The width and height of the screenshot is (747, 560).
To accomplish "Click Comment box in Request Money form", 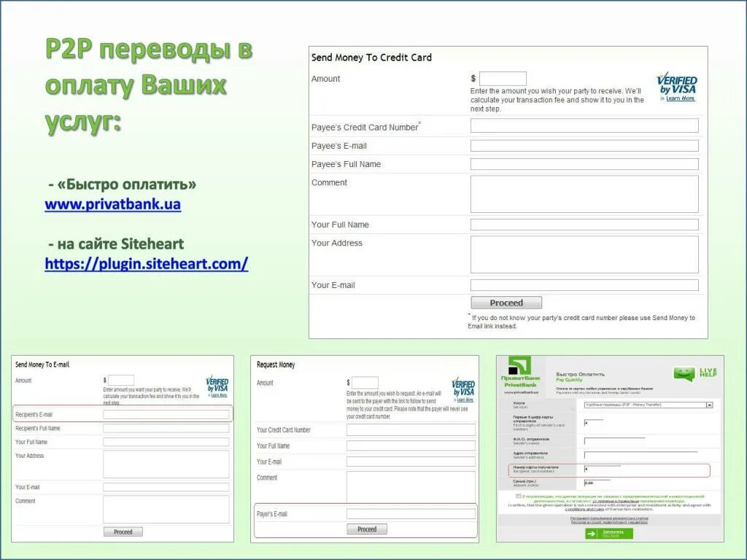I will 411,486.
